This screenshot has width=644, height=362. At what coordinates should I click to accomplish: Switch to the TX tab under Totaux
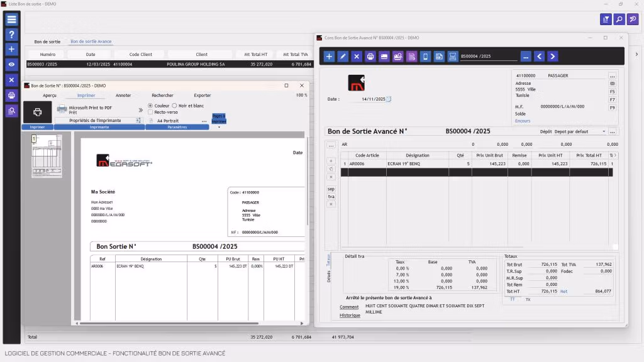tap(528, 300)
